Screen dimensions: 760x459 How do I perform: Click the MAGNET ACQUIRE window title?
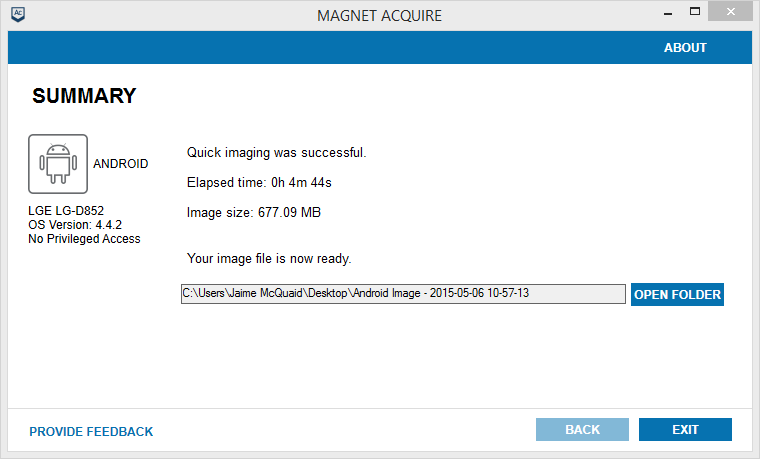380,16
